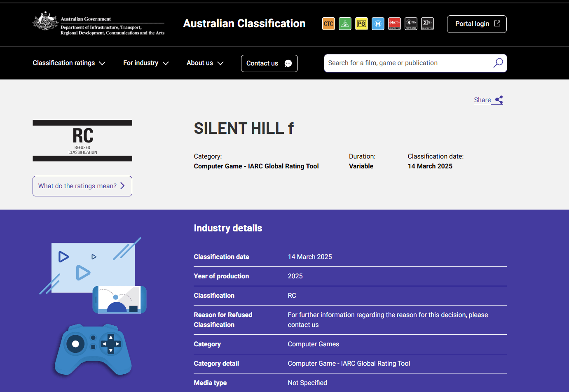Viewport: 569px width, 392px height.
Task: Open What do the ratings mean?
Action: point(82,186)
